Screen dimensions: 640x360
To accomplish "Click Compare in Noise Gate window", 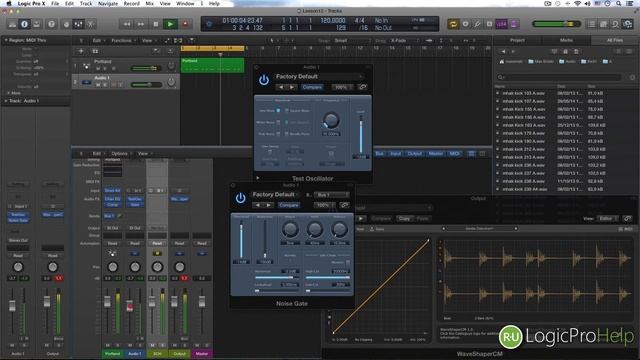I will [289, 205].
